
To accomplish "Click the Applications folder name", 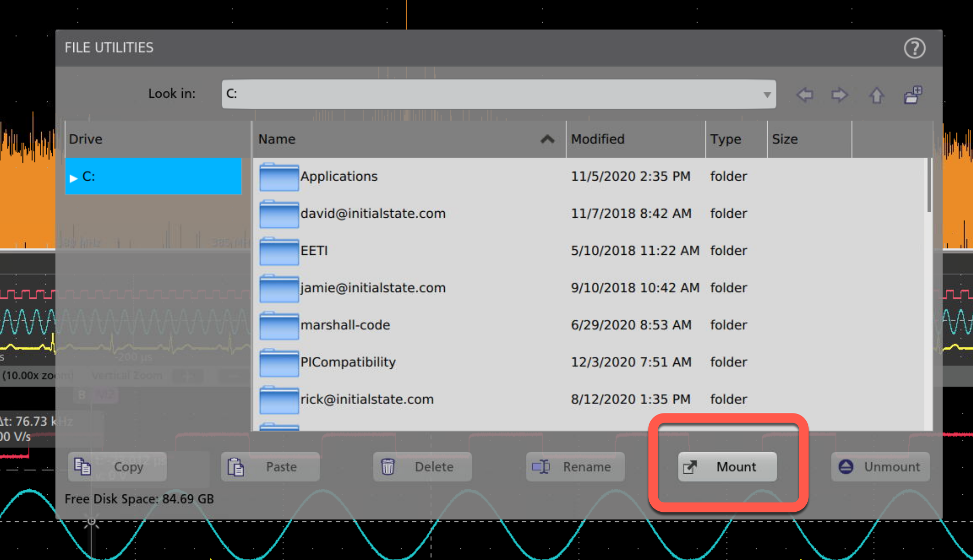I will pos(339,177).
